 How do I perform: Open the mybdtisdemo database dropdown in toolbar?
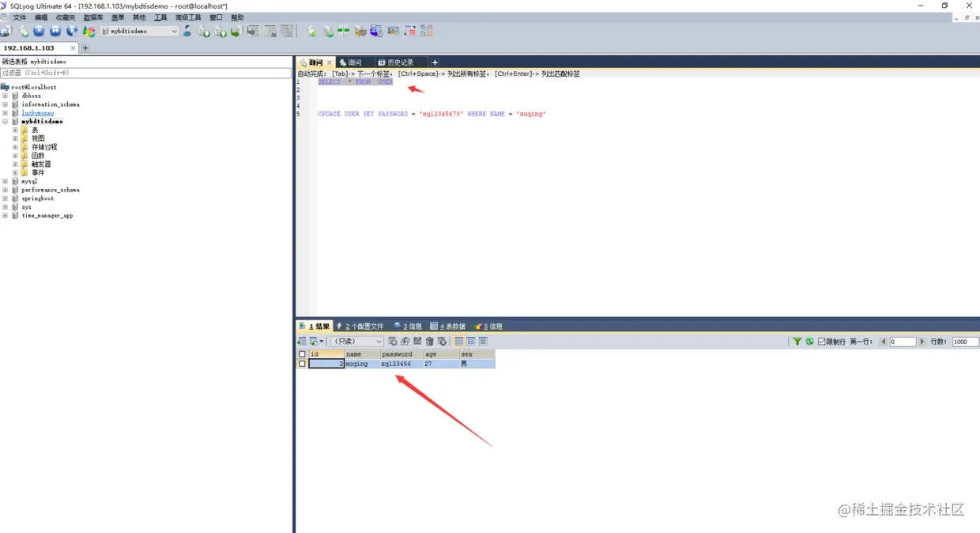point(140,31)
